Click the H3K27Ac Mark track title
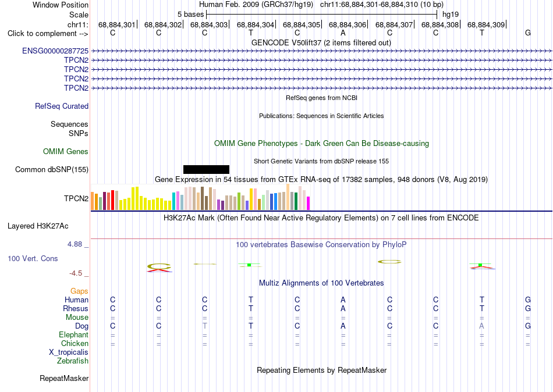This screenshot has height=392, width=553. click(321, 218)
